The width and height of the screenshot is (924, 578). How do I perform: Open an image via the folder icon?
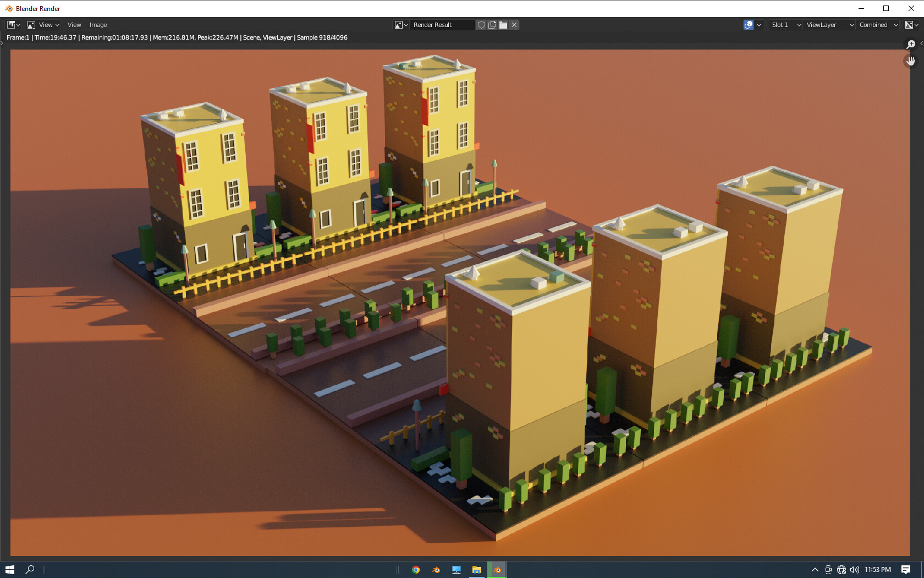pos(503,24)
